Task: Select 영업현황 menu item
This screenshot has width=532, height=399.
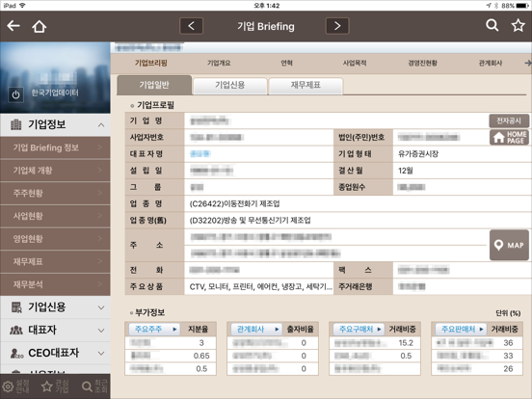Action: (55, 239)
